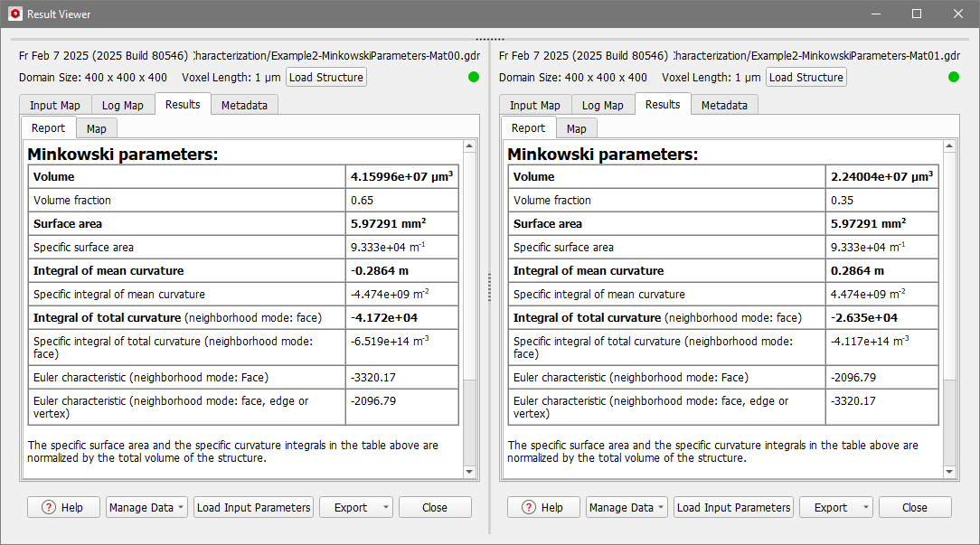980x545 pixels.
Task: Open Manage Data dropdown in left pane
Action: pos(146,508)
